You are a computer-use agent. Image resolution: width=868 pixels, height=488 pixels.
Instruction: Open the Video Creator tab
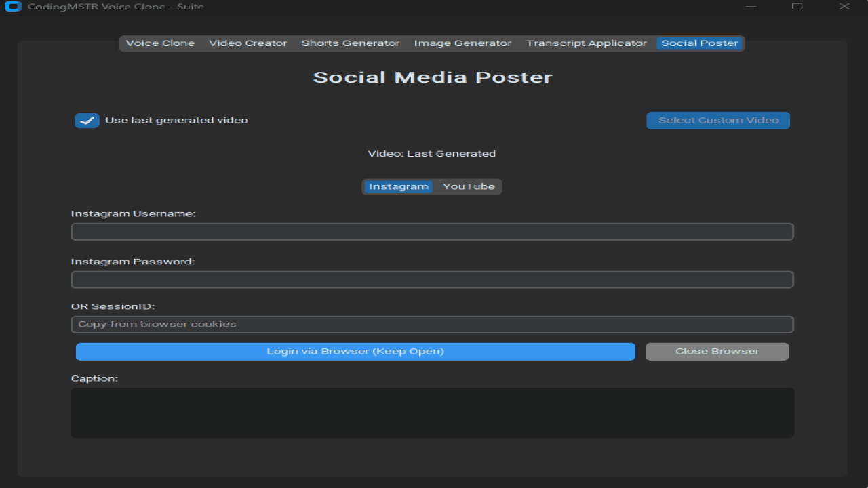(248, 43)
